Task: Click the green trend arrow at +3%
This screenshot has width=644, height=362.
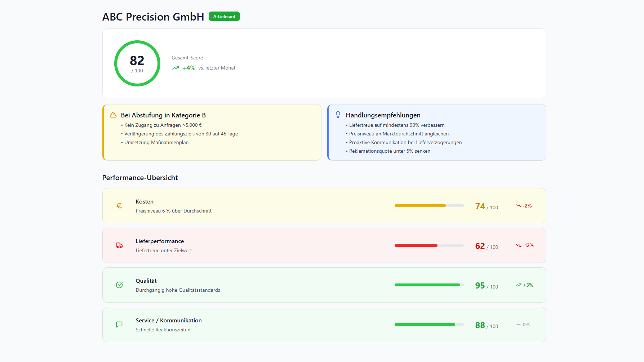Action: [519, 285]
